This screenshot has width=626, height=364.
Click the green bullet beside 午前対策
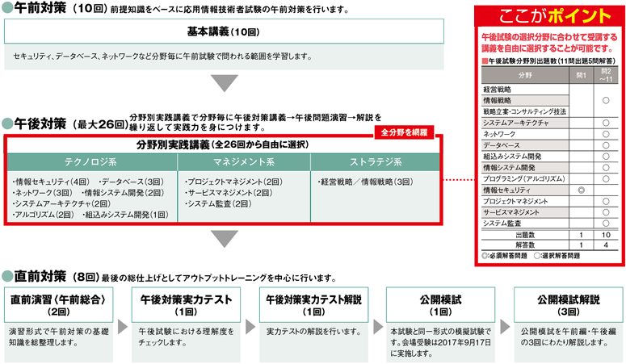(x=8, y=10)
